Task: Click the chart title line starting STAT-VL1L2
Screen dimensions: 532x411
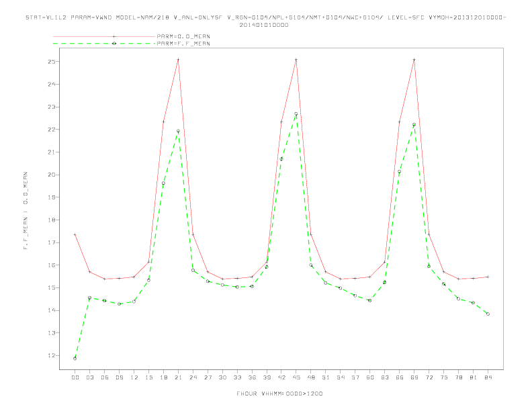Action: [265, 17]
